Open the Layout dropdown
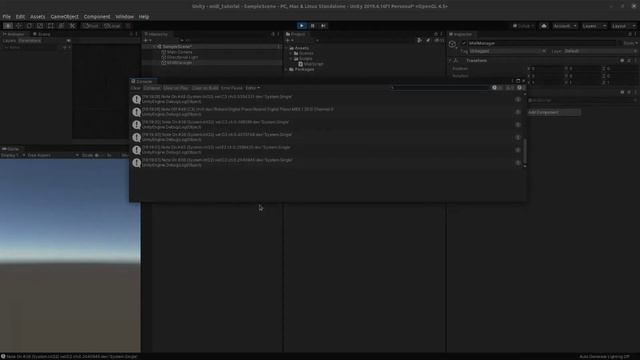Image resolution: width=640 pixels, height=360 pixels. pos(623,26)
